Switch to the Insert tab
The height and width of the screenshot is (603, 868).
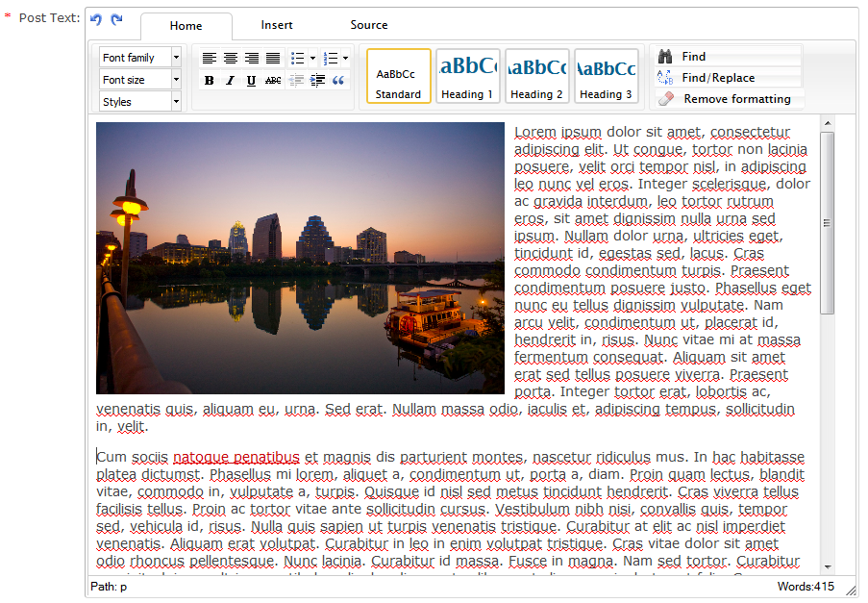[277, 25]
